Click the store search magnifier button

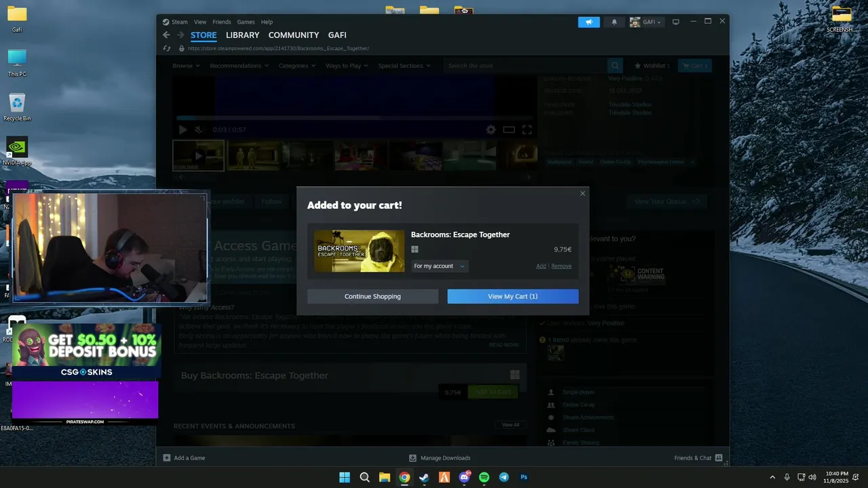615,66
